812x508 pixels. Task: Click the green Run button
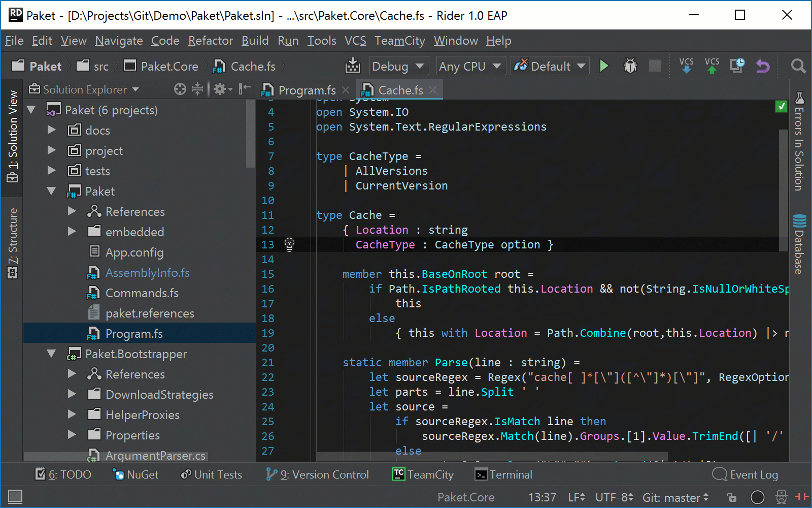[x=604, y=66]
